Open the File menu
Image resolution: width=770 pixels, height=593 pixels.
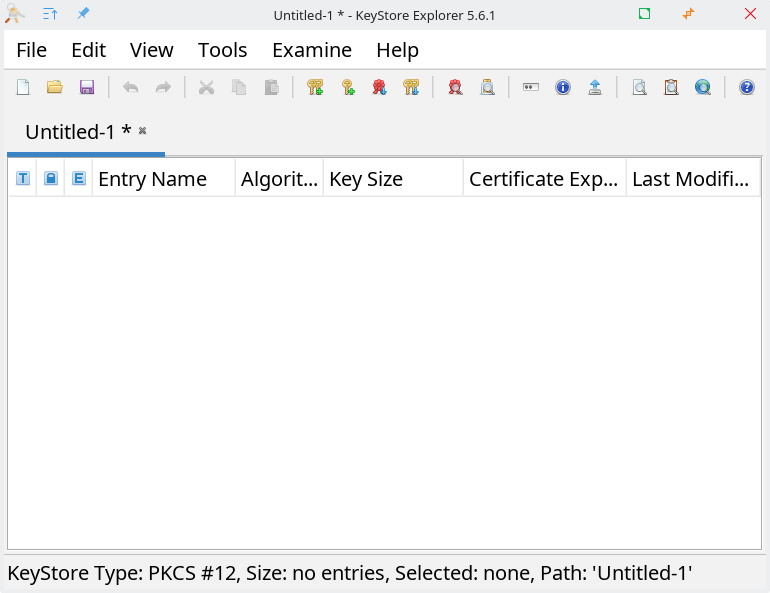[x=31, y=50]
